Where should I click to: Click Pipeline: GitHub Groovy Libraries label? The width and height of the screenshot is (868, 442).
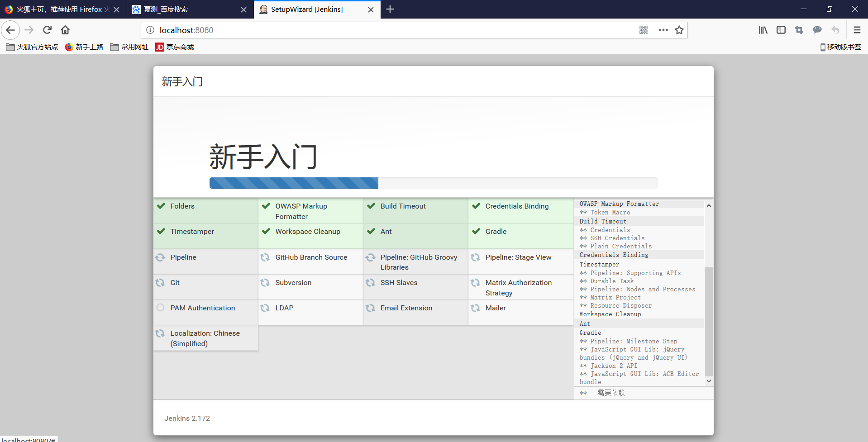pos(419,262)
